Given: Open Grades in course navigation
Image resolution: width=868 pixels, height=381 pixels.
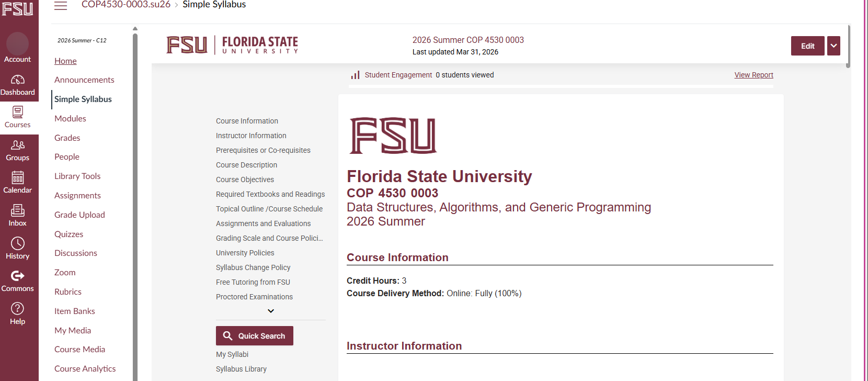Looking at the screenshot, I should (x=67, y=138).
